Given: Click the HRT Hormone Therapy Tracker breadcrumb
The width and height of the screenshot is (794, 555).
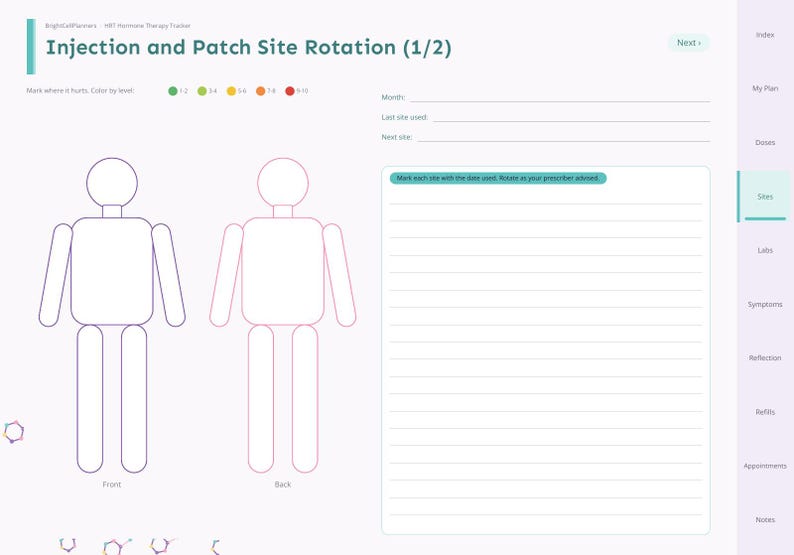Looking at the screenshot, I should (x=147, y=26).
